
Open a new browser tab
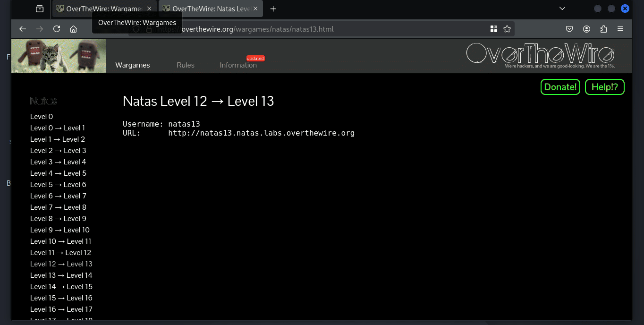[273, 9]
